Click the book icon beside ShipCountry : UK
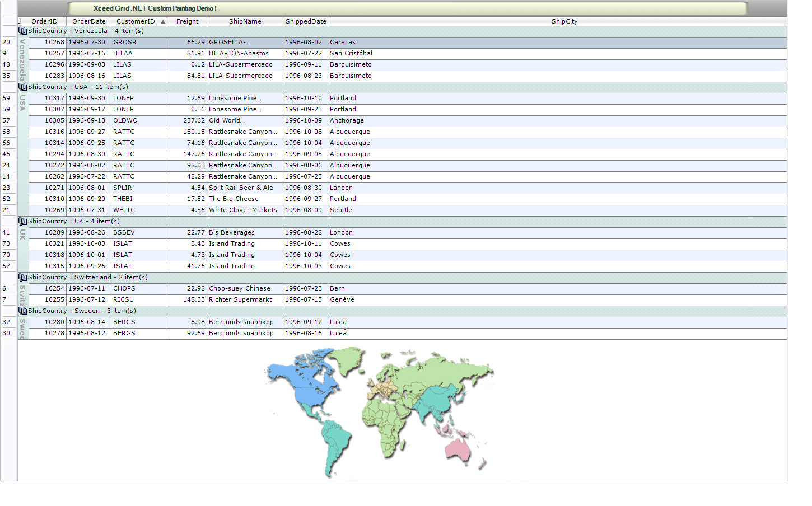Screen dimensions: 812x506 pos(23,222)
